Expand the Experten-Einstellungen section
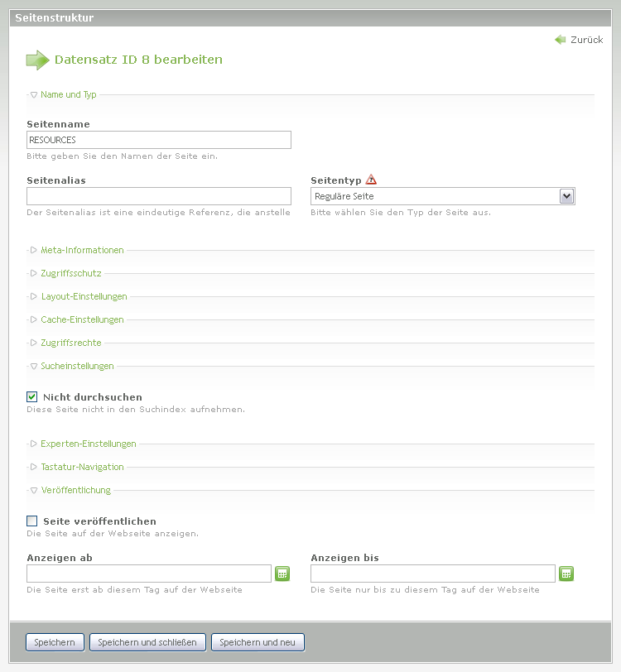Image resolution: width=621 pixels, height=672 pixels. click(x=88, y=444)
